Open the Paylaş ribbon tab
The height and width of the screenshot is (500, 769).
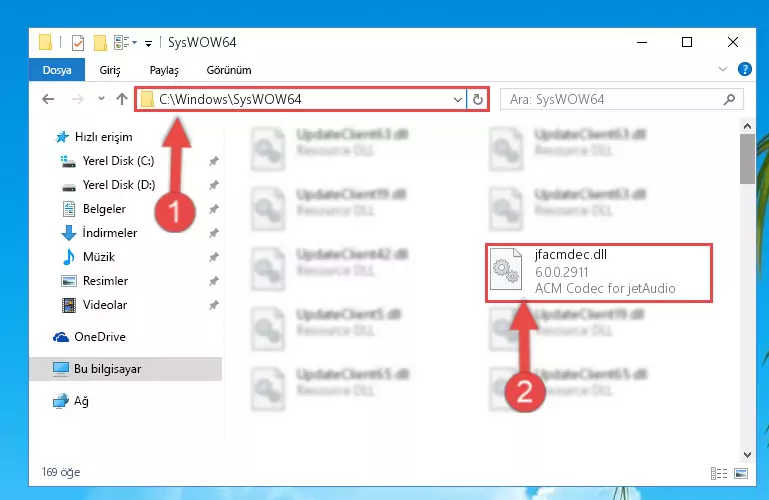tap(164, 70)
